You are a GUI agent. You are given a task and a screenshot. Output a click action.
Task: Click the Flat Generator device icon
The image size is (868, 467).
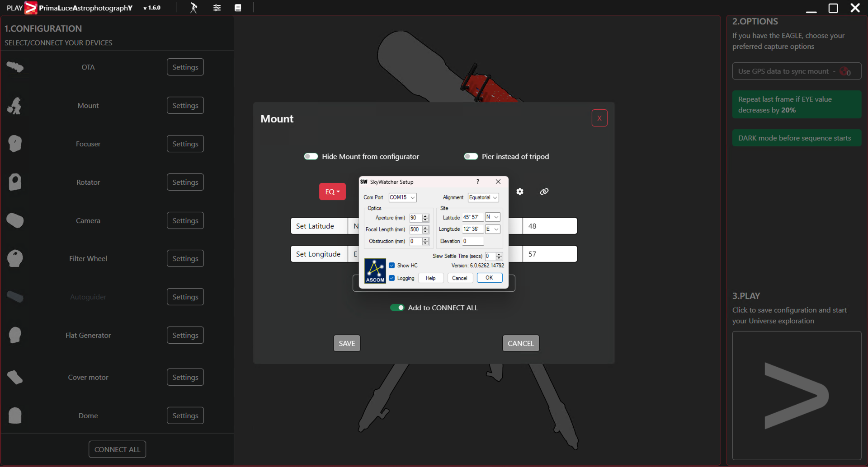[x=15, y=335]
